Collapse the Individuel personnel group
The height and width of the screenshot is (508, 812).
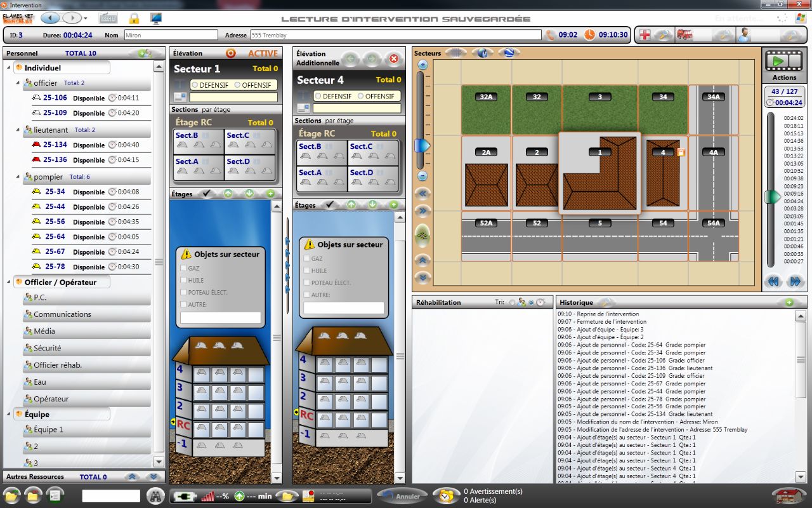coord(9,68)
